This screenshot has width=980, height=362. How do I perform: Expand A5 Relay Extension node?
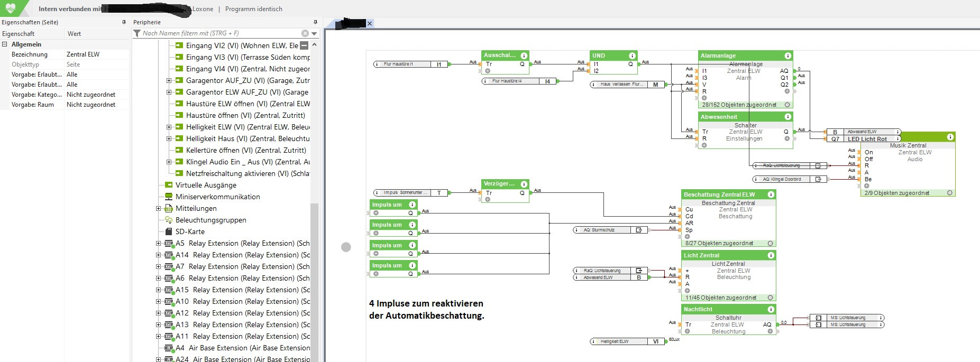[x=159, y=243]
